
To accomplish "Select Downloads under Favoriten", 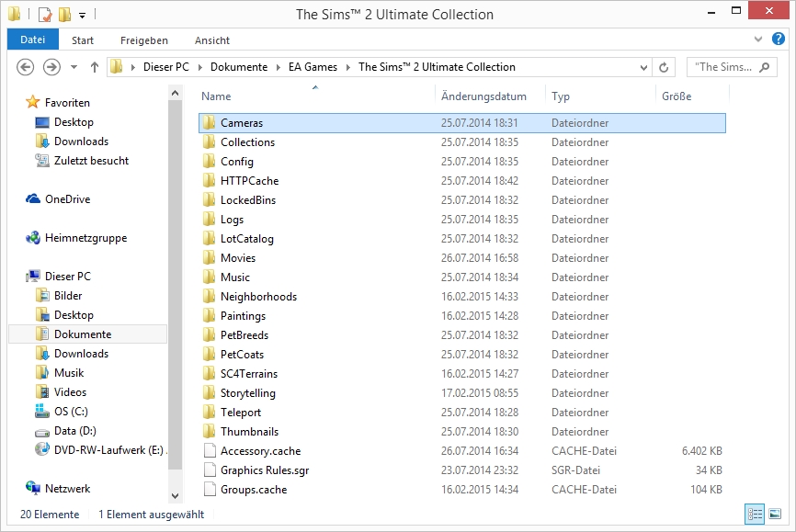I will pos(81,141).
